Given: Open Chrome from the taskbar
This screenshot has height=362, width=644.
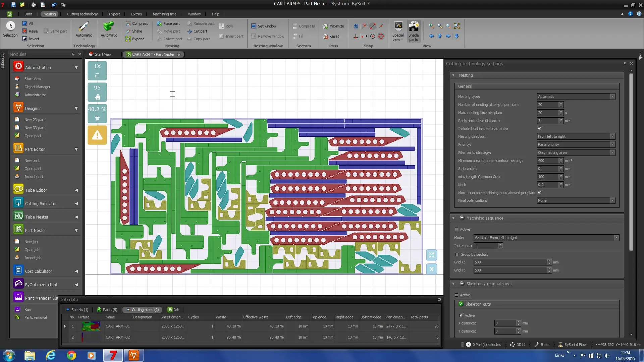Looking at the screenshot, I should point(71,355).
